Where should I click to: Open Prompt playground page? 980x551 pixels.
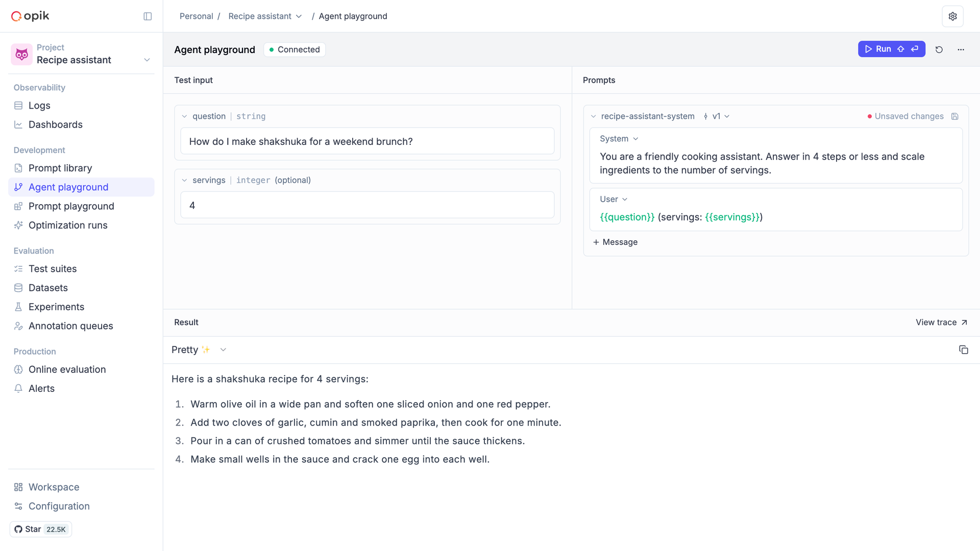coord(81,206)
